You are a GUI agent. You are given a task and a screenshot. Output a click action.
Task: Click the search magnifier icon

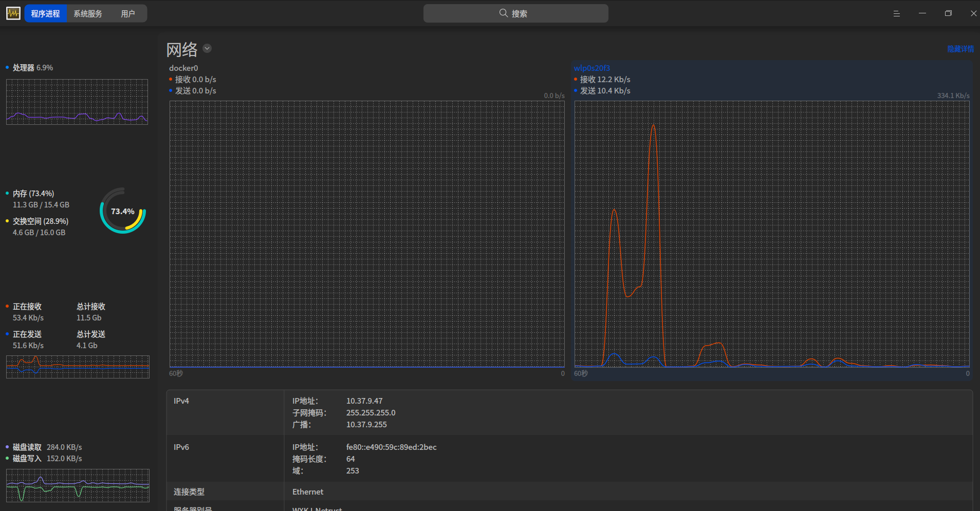click(x=504, y=13)
